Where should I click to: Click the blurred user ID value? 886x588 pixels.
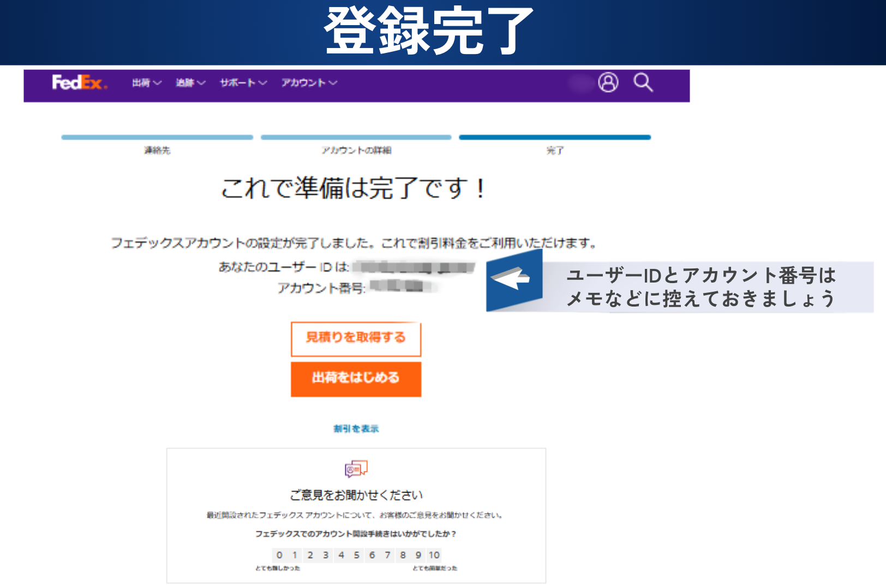click(x=414, y=267)
